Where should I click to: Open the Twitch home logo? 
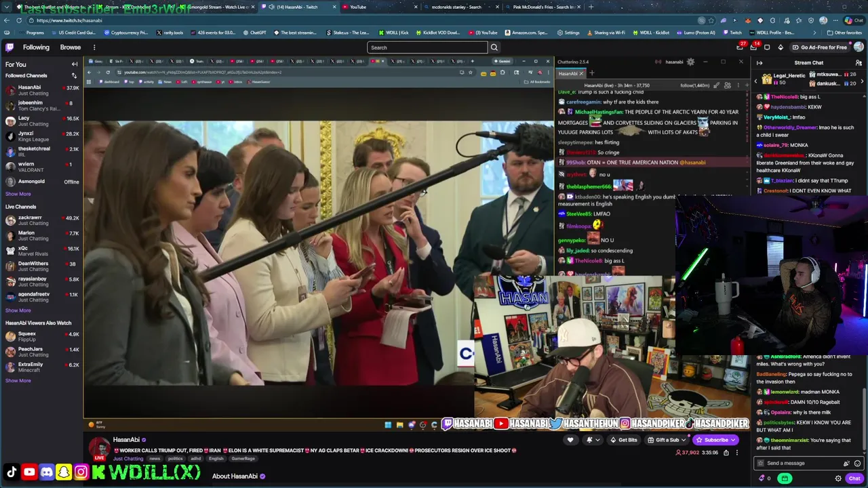[9, 47]
